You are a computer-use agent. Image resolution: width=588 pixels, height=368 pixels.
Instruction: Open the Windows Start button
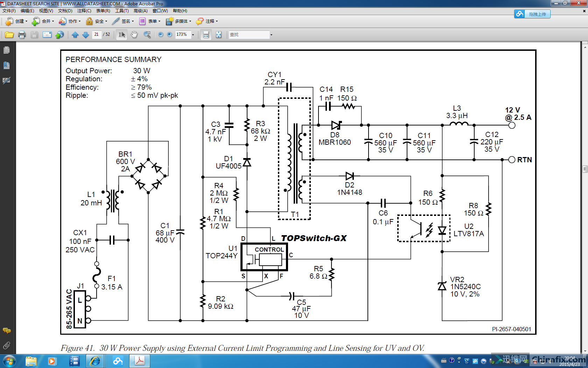click(9, 361)
